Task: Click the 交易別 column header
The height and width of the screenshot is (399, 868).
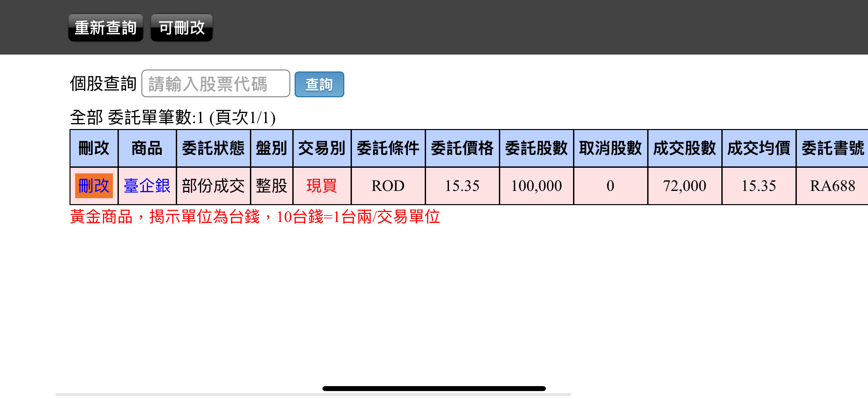Action: [x=321, y=148]
